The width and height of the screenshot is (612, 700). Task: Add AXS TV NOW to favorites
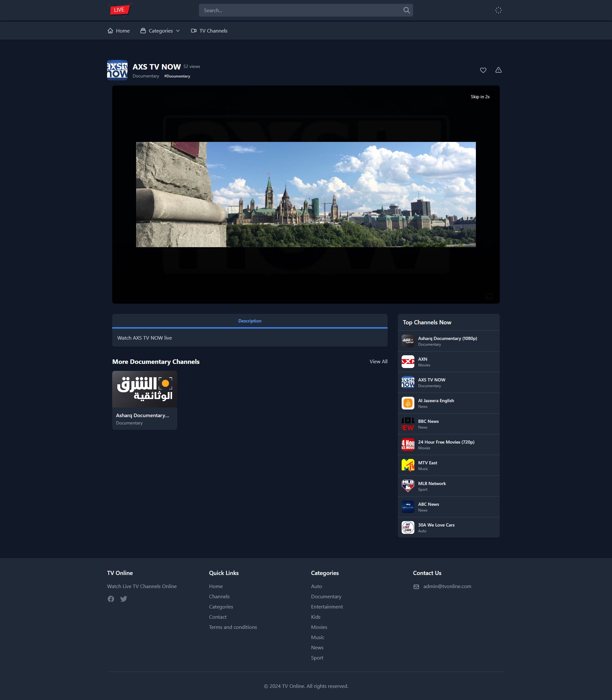(483, 70)
